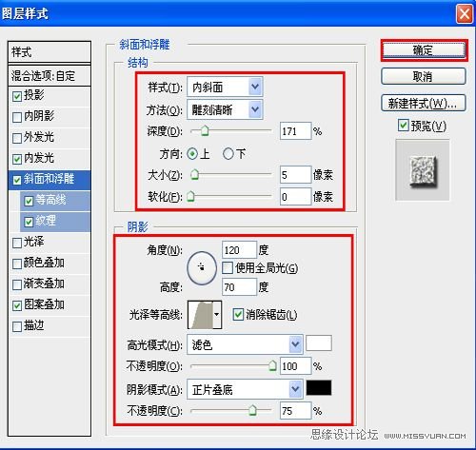Toggle the 投影 checkbox

click(x=17, y=96)
